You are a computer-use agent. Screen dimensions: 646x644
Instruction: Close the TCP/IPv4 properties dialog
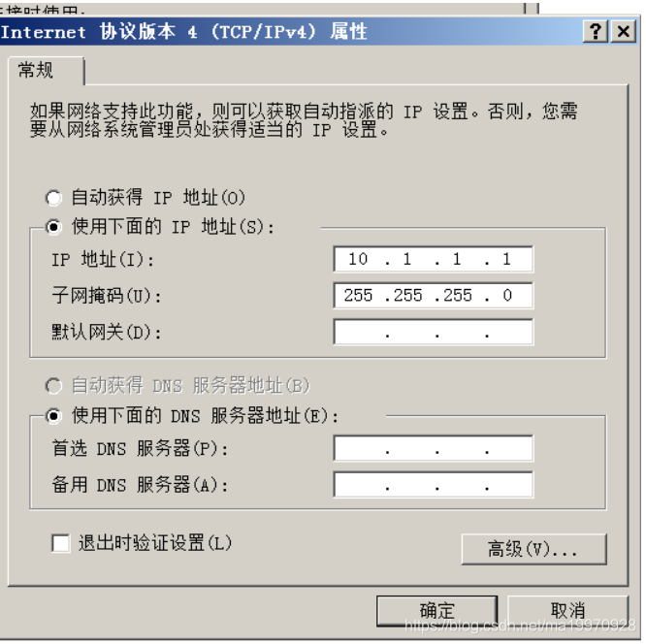624,31
